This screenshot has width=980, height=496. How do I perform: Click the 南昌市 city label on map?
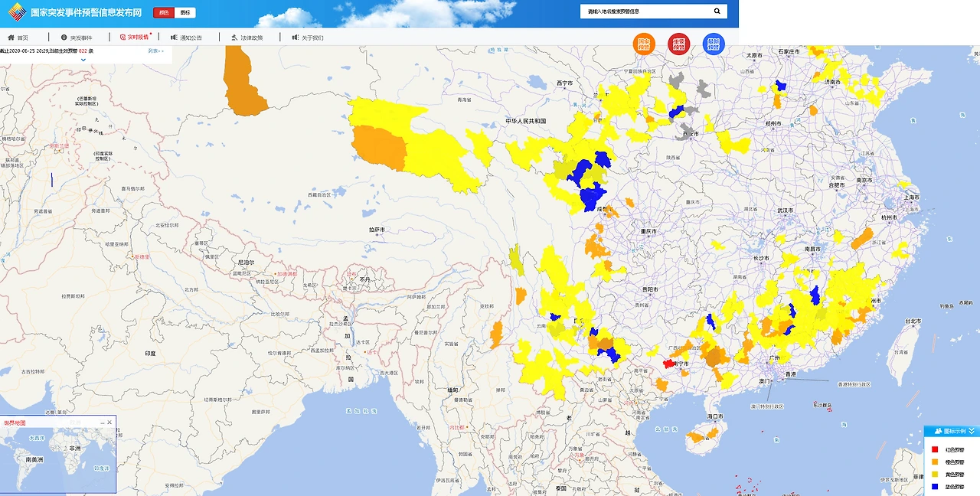click(x=812, y=250)
